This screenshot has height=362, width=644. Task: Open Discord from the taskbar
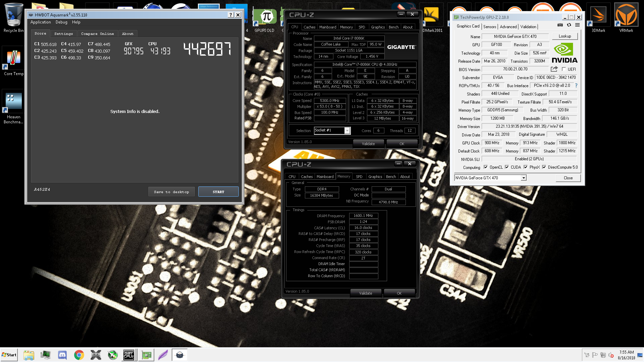pyautogui.click(x=62, y=355)
